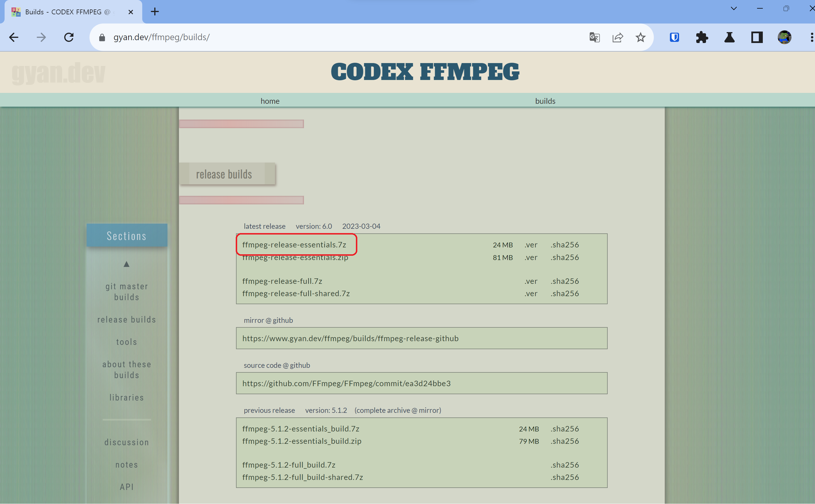Screen dimensions: 815x504
Task: Click the browser back arrow
Action: point(14,37)
